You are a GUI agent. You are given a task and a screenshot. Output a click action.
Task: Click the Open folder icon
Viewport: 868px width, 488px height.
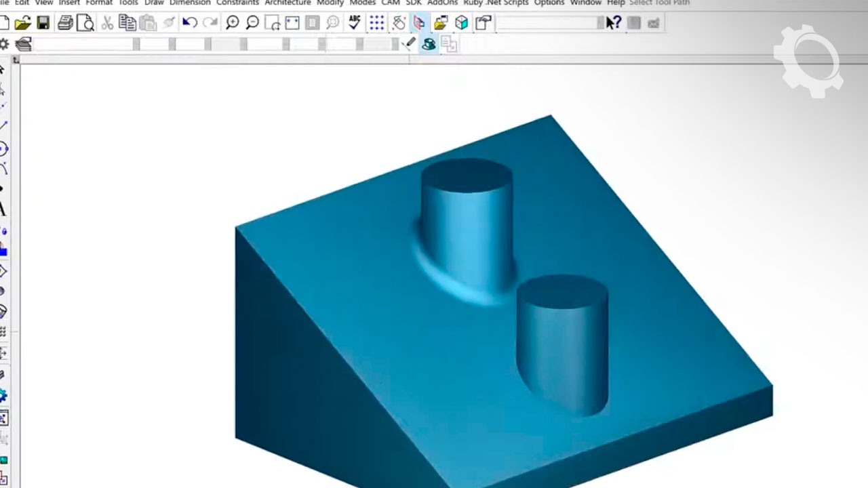(22, 23)
